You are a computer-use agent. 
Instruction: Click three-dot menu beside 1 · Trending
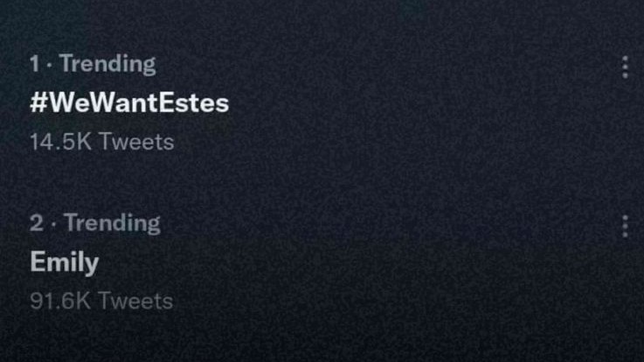click(625, 67)
